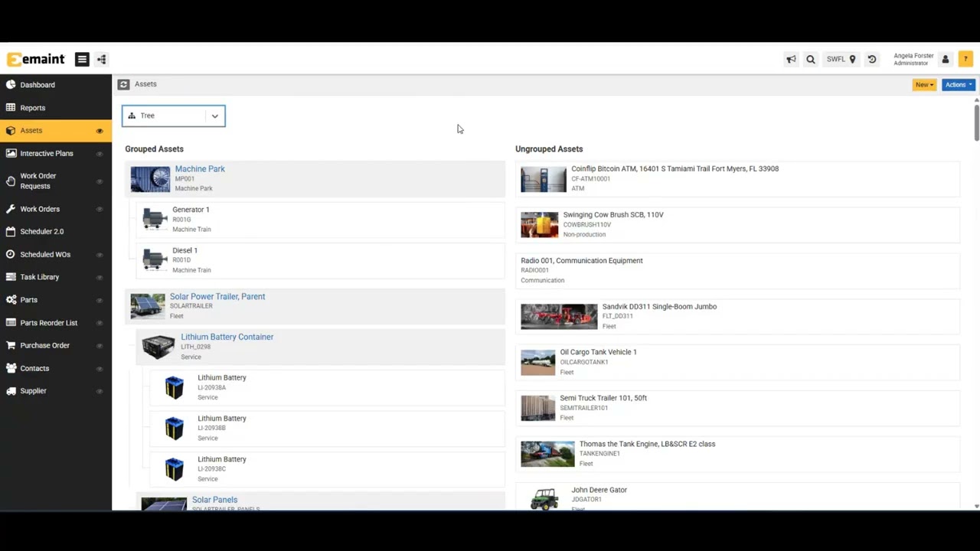Open the yellow help question icon
The width and height of the screenshot is (980, 551).
(965, 60)
